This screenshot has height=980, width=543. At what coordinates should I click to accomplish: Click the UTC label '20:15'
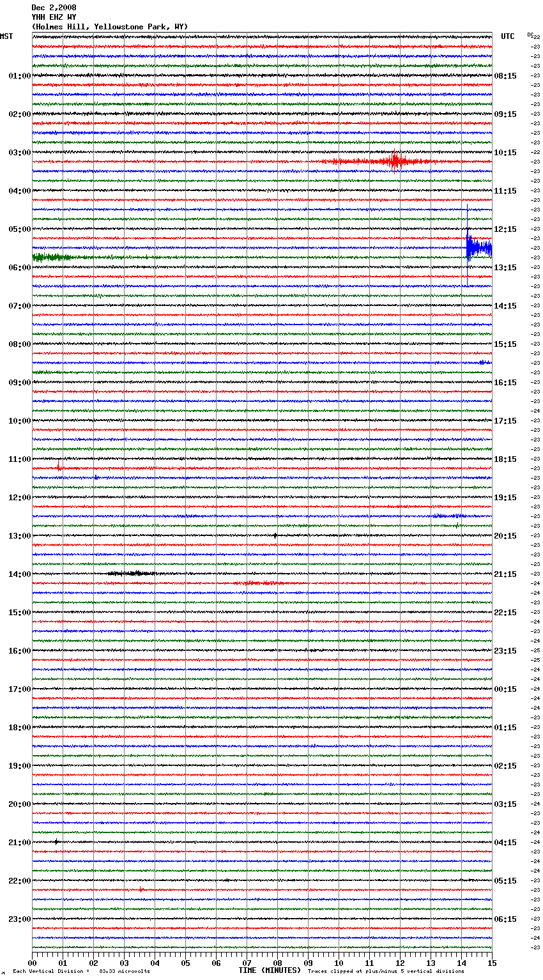[505, 536]
